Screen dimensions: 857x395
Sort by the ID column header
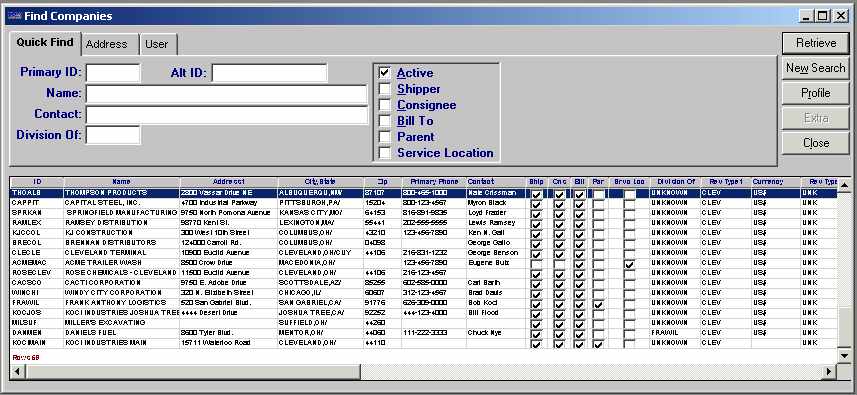point(37,182)
